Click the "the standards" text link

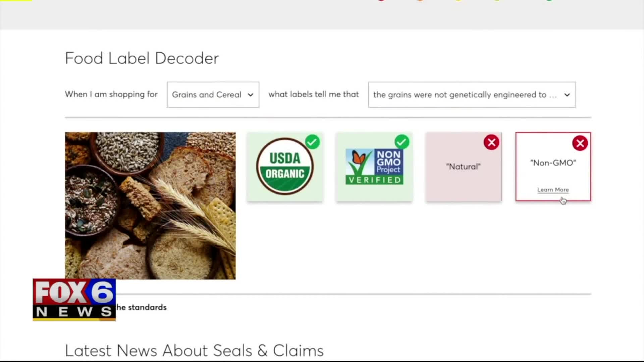pos(141,307)
